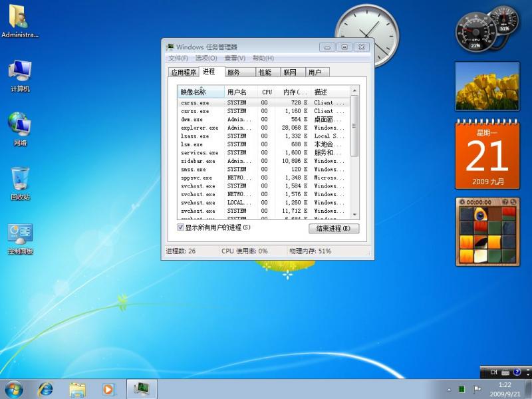
Task: Select the lsass.exe process row
Action: coord(263,136)
